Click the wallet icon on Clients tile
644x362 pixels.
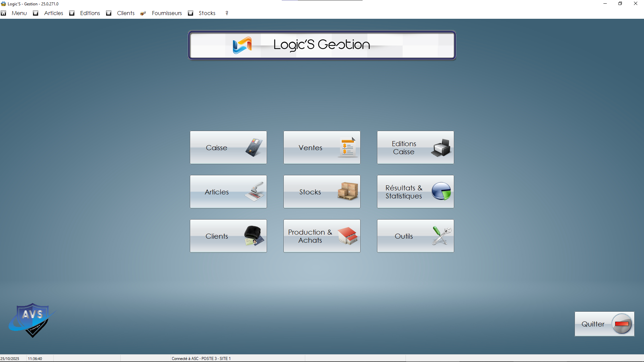254,236
